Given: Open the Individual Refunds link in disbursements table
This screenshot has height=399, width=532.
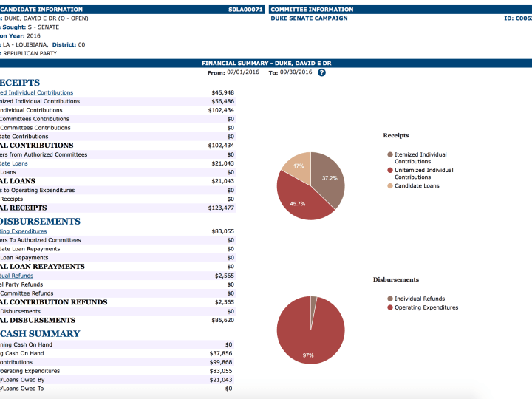Looking at the screenshot, I should (16, 276).
